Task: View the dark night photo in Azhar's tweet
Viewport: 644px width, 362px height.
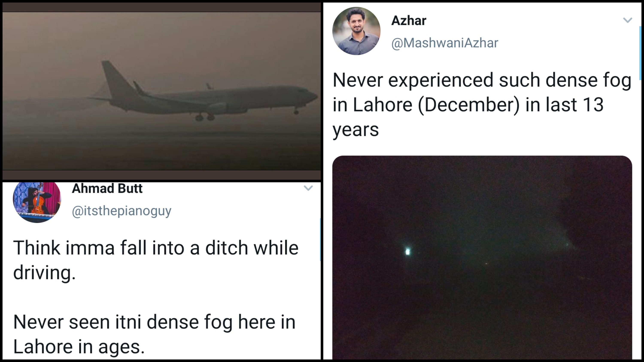Action: (482, 257)
